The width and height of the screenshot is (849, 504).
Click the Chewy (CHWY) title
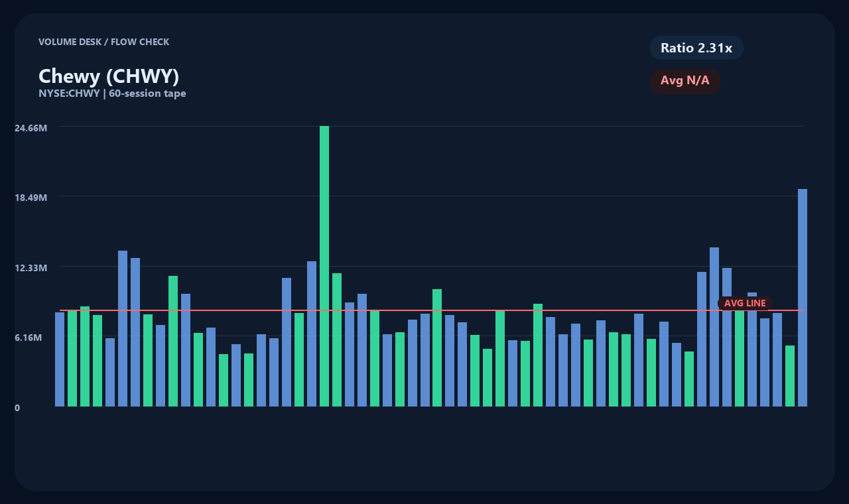pyautogui.click(x=109, y=76)
